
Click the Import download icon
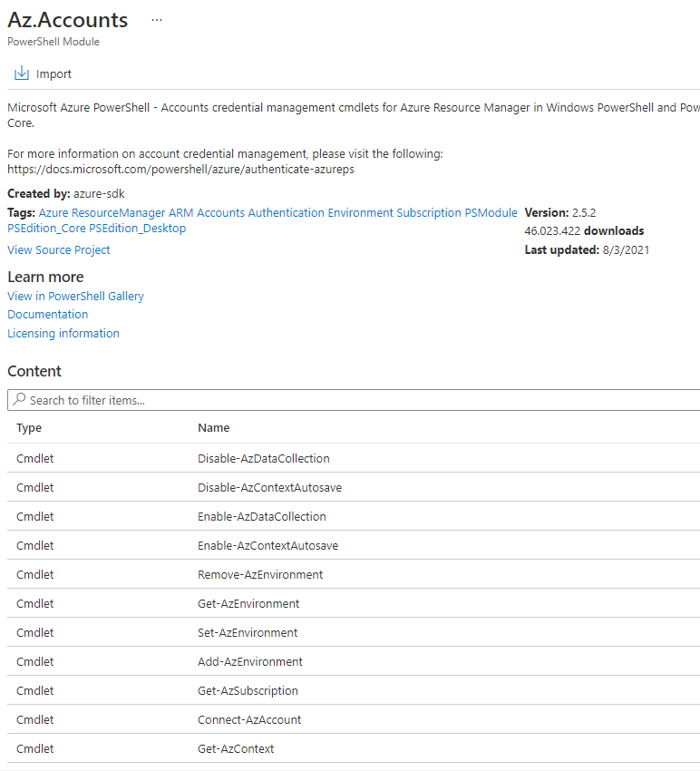click(22, 73)
